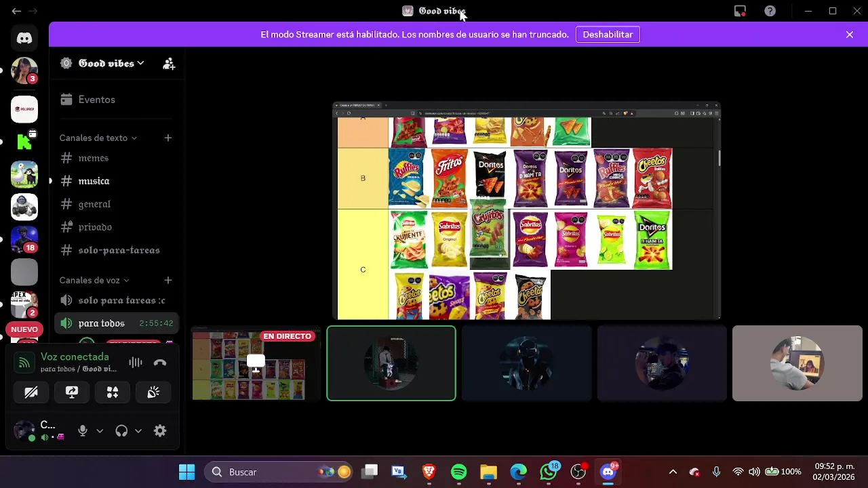Click the create invite people icon

[169, 64]
